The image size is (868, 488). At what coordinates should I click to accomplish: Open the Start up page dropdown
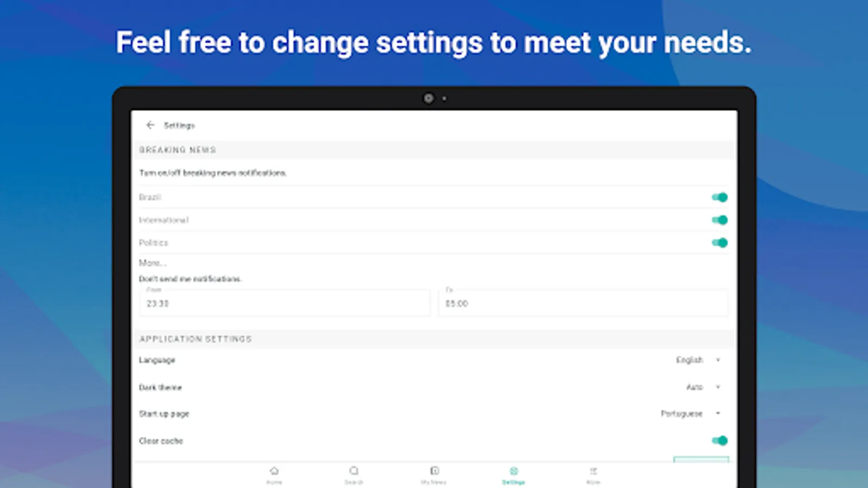click(x=691, y=414)
